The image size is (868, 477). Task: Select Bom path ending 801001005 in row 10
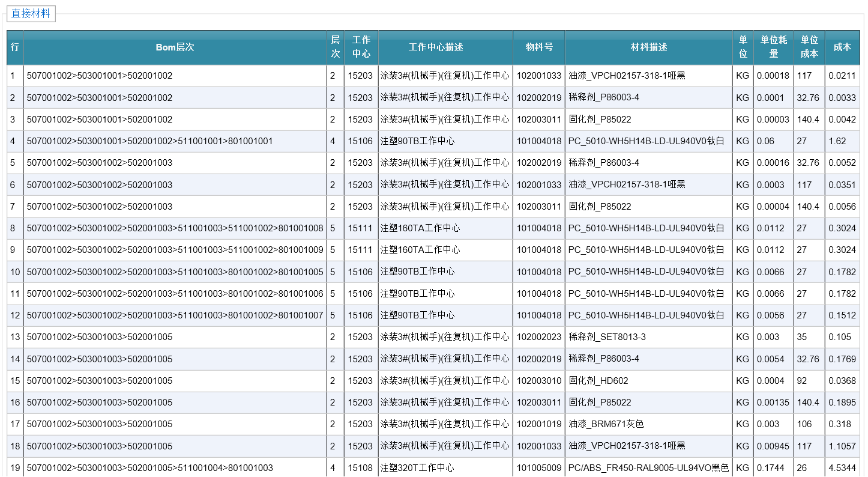pos(175,272)
